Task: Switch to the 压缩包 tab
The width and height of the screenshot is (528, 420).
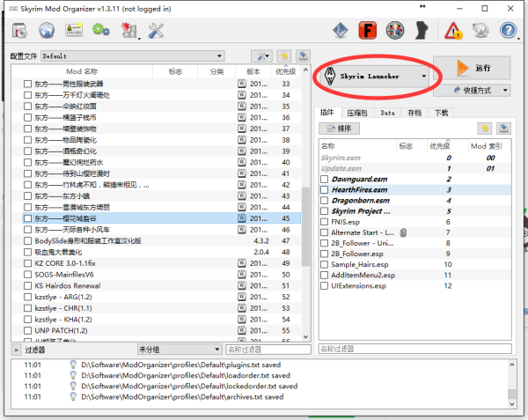Action: pos(357,113)
